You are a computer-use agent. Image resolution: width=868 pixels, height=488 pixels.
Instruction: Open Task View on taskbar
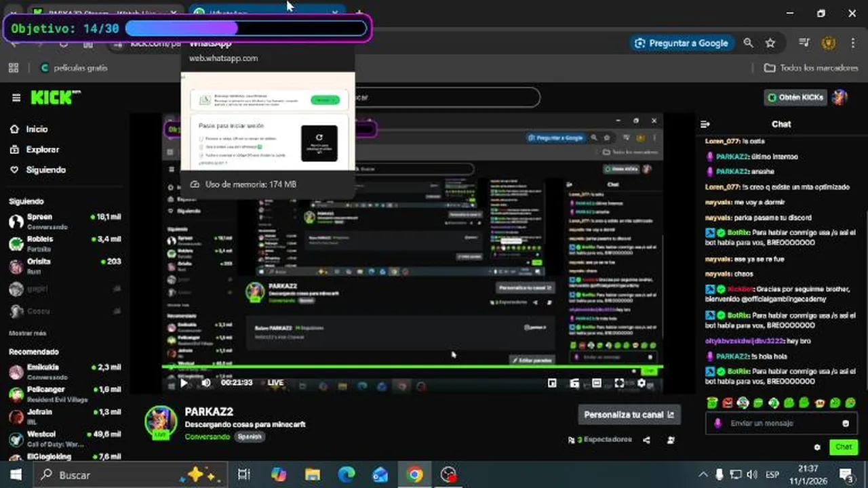coord(244,475)
